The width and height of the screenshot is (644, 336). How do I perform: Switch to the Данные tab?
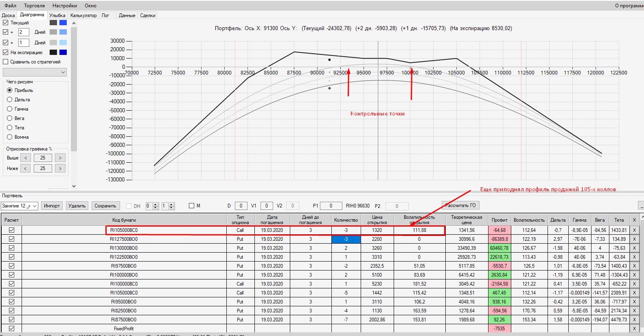[x=127, y=15]
